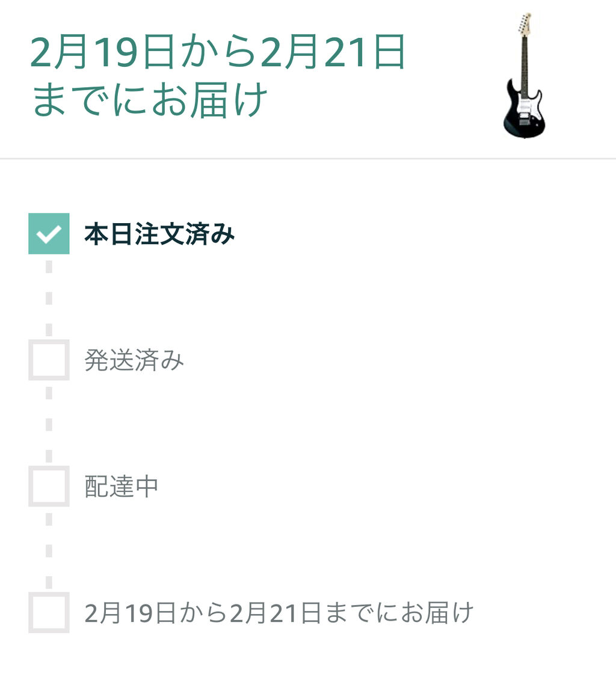Open the black electric guitar product image
616x682 pixels.
524,75
